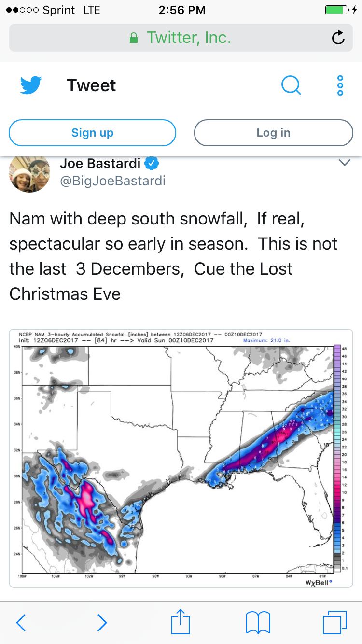Open the NAM snowfall map image

[181, 458]
